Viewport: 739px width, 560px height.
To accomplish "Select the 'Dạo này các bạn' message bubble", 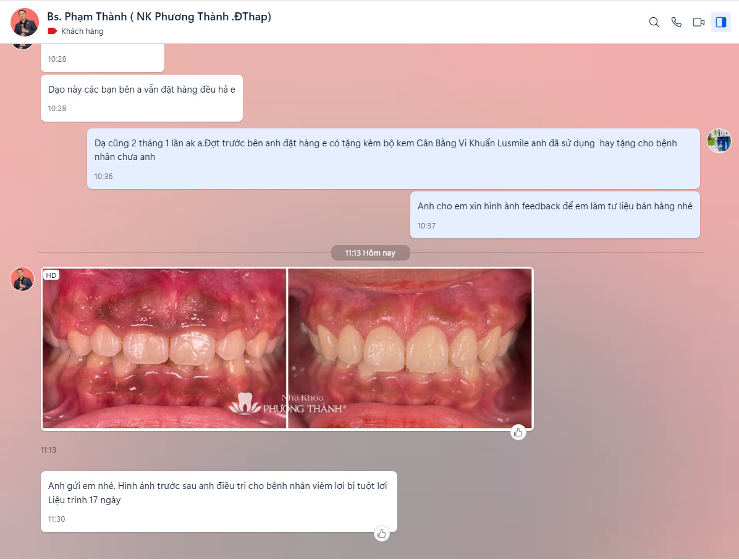I will point(141,98).
